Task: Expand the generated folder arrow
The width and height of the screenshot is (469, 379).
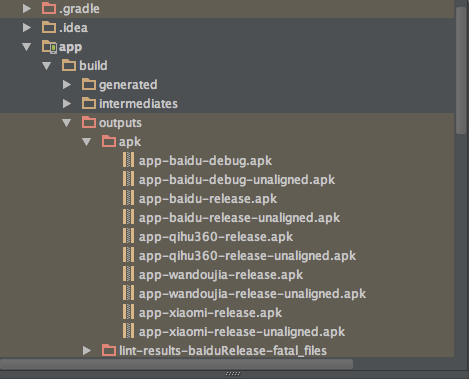Action: pyautogui.click(x=67, y=85)
